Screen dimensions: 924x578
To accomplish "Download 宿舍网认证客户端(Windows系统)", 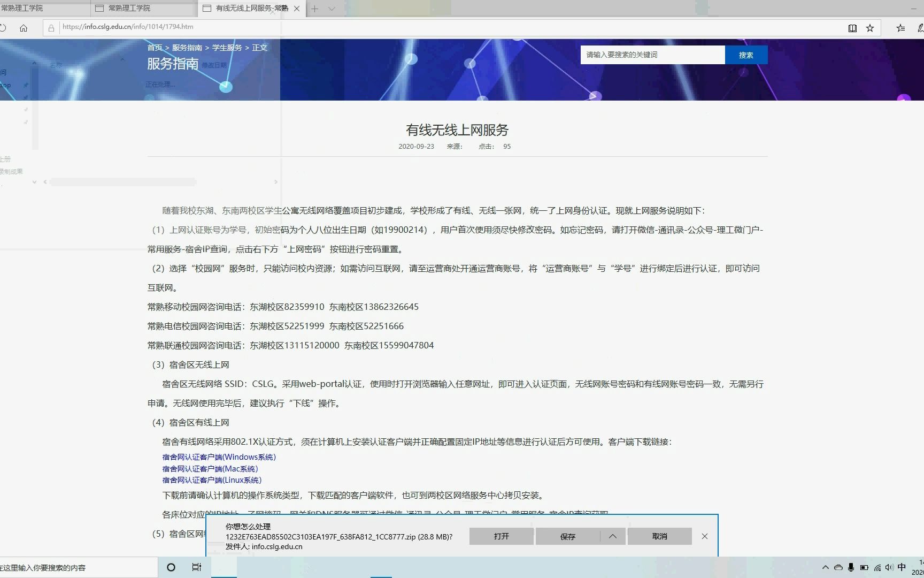I will [x=219, y=457].
